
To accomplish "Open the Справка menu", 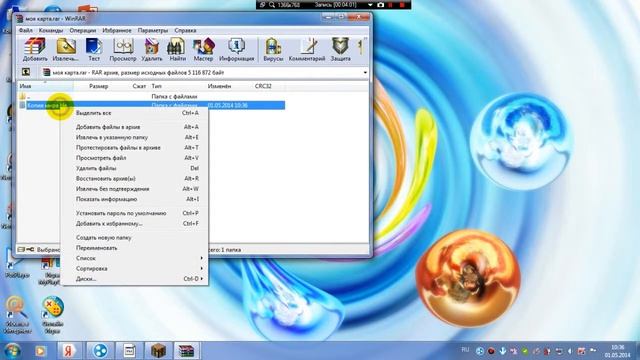I will click(185, 31).
